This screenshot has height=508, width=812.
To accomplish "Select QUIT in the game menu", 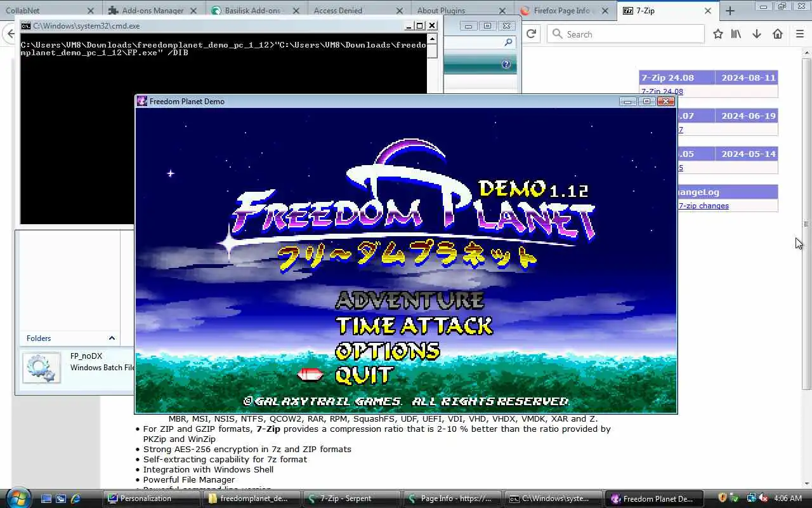I will (x=365, y=375).
